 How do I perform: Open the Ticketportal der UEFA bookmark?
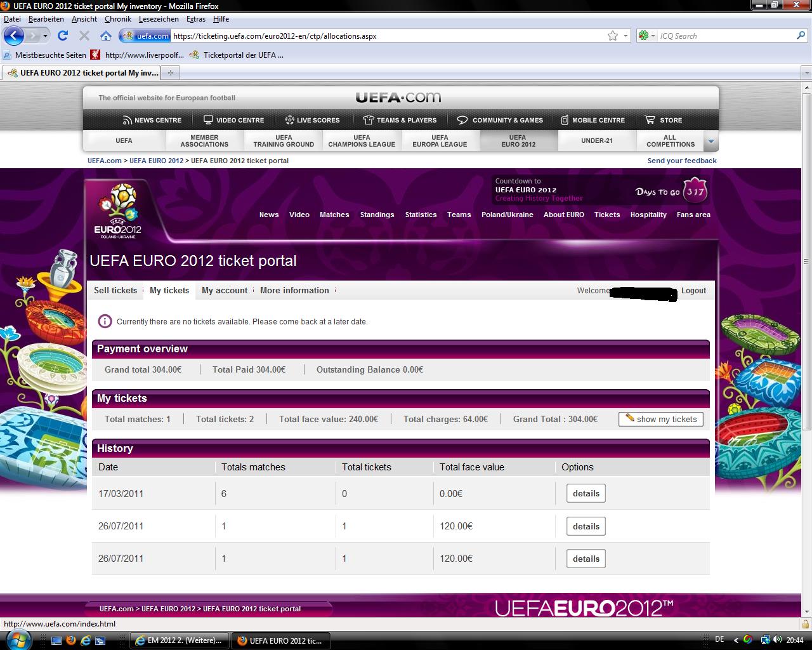tap(237, 55)
